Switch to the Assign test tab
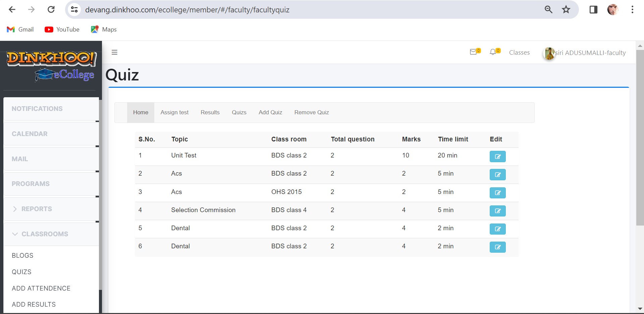The width and height of the screenshot is (644, 314). click(x=174, y=113)
